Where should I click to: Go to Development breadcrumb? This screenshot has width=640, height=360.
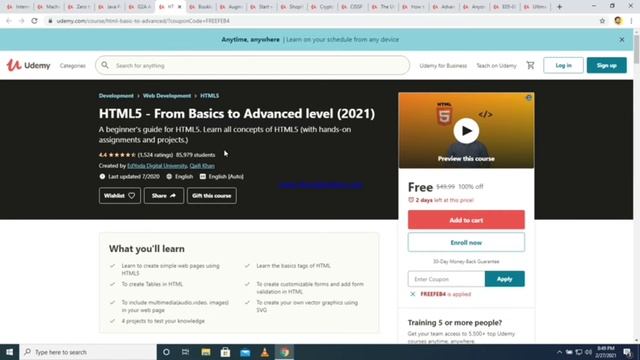(116, 96)
